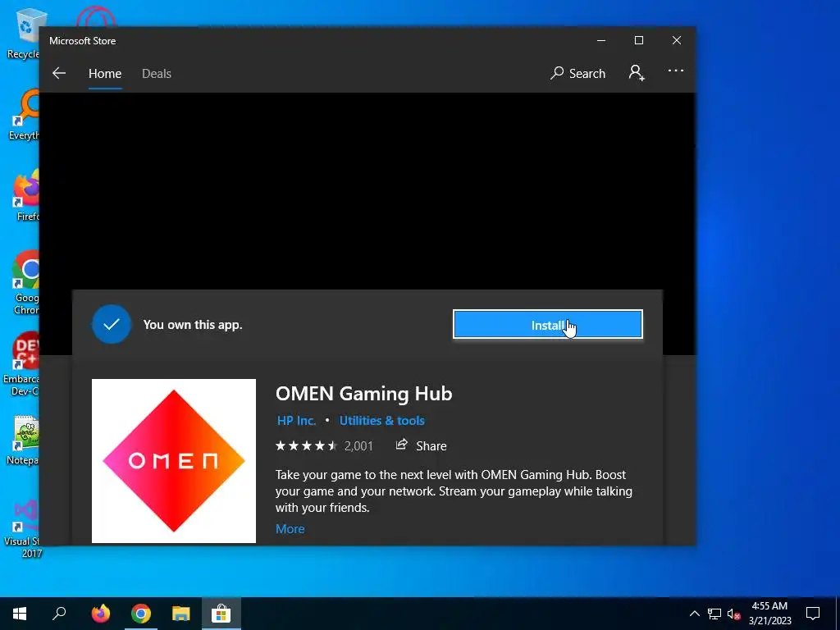Select the Everything desktop shortcut
Viewport: 840px width, 630px height.
24,115
